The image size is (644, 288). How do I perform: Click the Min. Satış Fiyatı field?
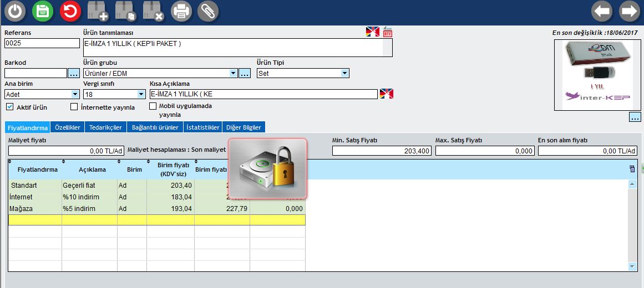coord(382,151)
